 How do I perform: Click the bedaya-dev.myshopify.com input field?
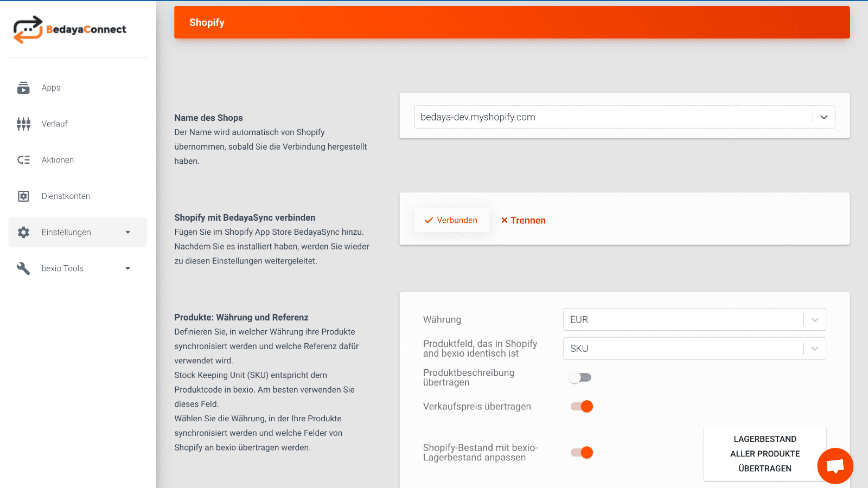point(597,117)
